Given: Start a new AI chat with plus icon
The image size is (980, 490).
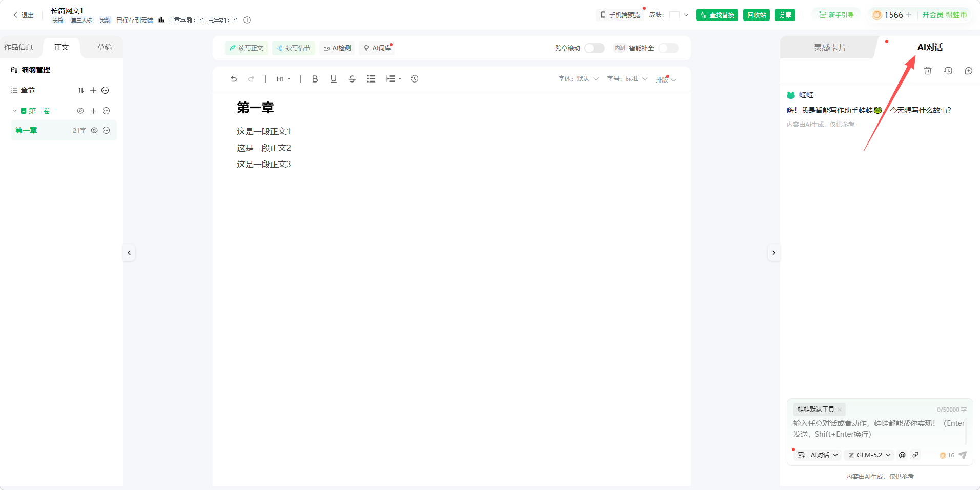Looking at the screenshot, I should tap(969, 71).
